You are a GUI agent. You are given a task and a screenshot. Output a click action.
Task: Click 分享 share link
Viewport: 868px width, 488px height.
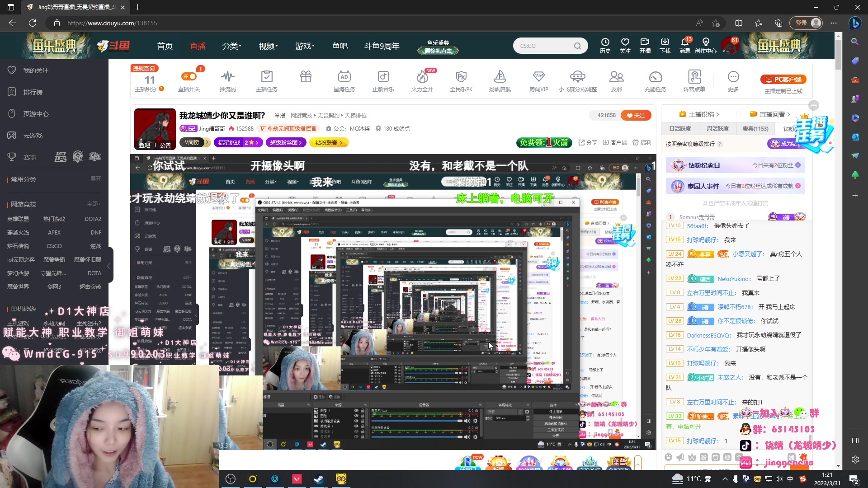pyautogui.click(x=588, y=143)
